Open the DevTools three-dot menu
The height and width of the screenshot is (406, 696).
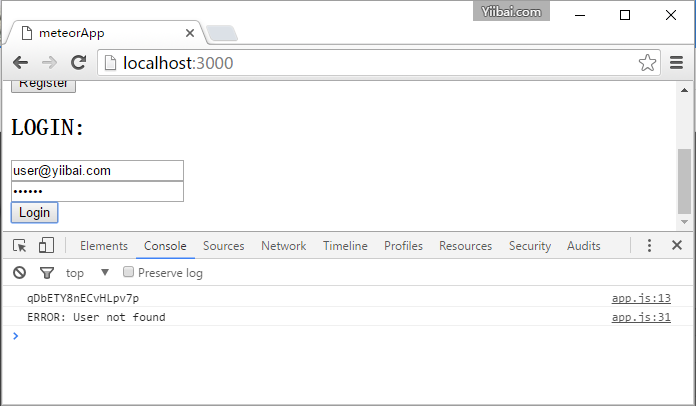[x=649, y=246]
